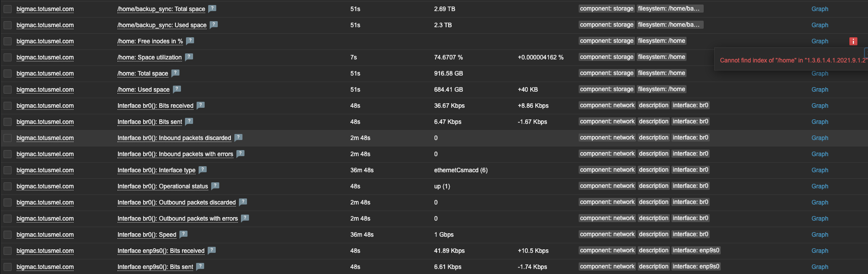
Task: Toggle checkbox for br0 Inbound packets discarded
Action: pos(8,138)
